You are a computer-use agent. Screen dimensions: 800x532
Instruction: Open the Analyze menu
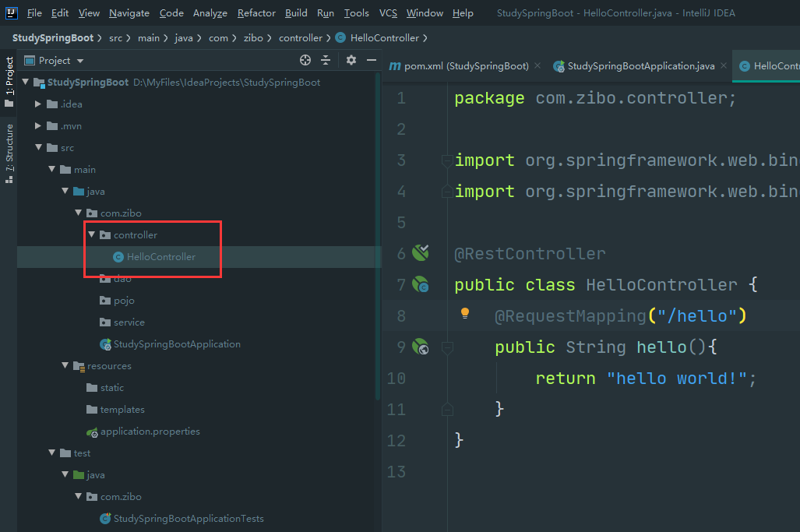210,12
